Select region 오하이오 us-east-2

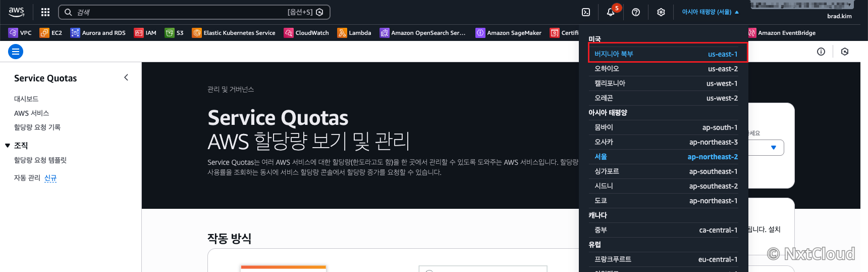[666, 69]
